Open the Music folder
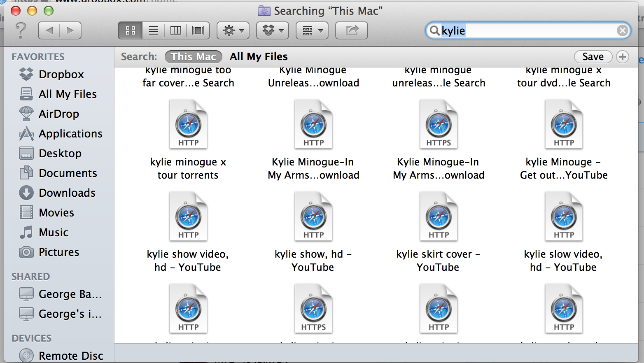644x363 pixels. click(44, 233)
